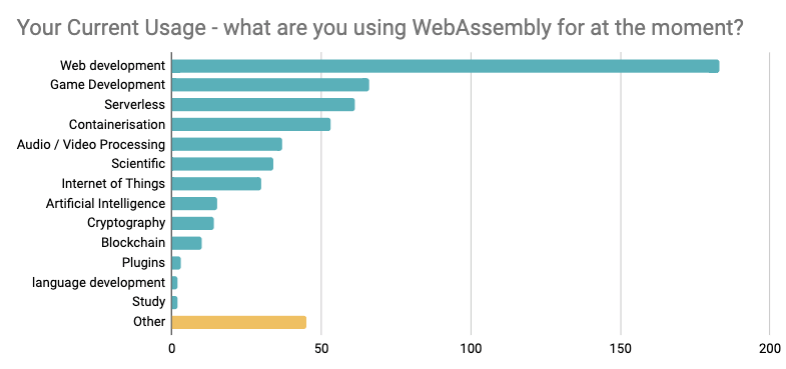Click the Cryptography bar
Image resolution: width=786 pixels, height=369 pixels.
[x=193, y=224]
